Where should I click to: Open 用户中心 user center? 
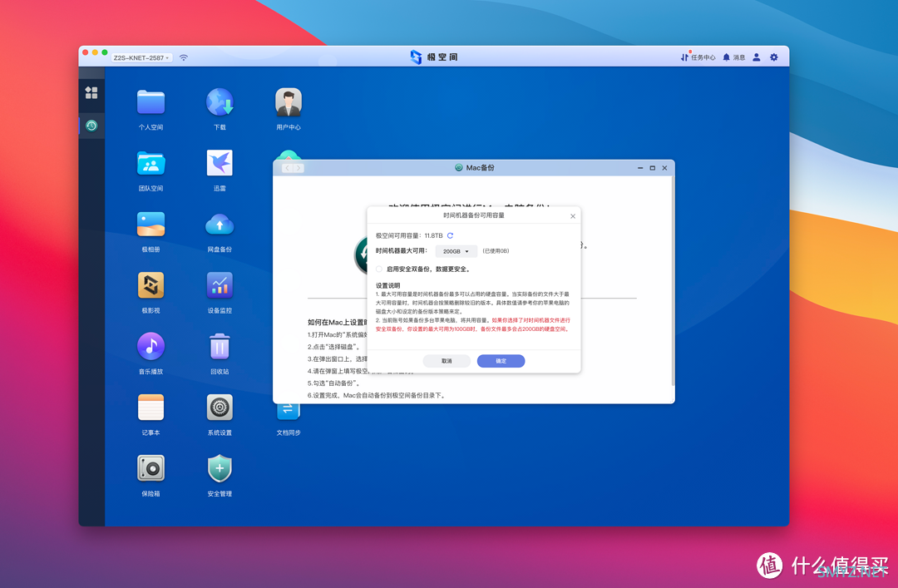288,109
